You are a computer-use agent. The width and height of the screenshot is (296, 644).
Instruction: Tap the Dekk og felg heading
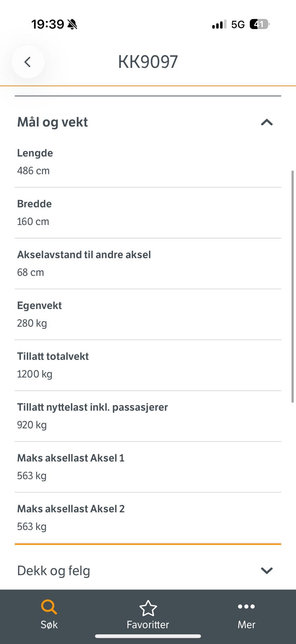pos(53,571)
